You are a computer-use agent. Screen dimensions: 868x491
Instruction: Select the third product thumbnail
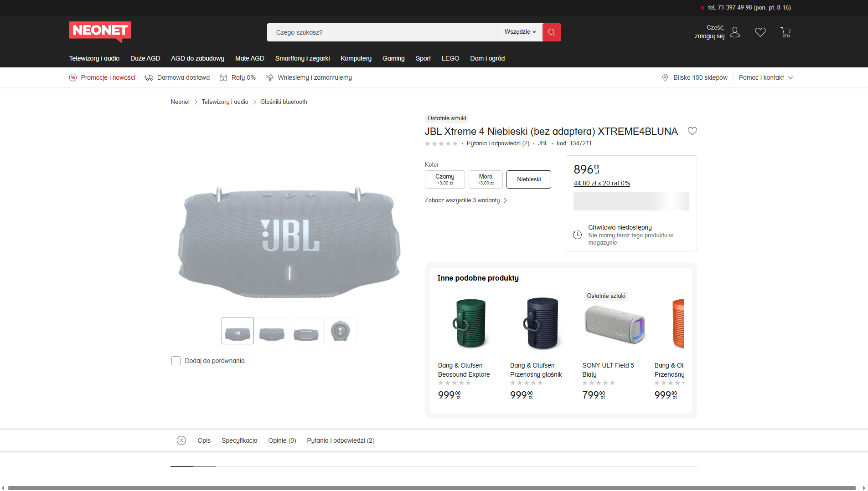pyautogui.click(x=306, y=331)
